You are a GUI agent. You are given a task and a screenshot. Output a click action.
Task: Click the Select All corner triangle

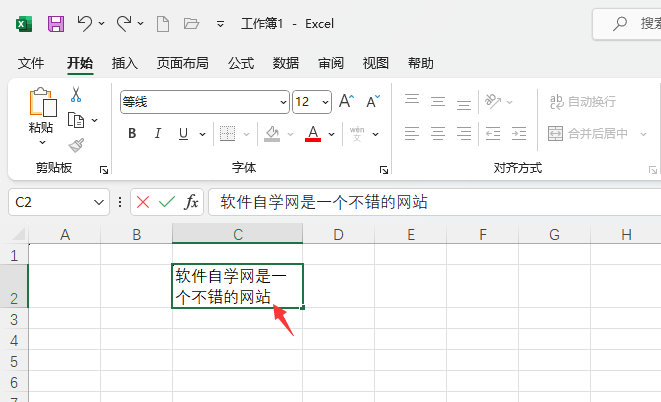click(x=18, y=234)
